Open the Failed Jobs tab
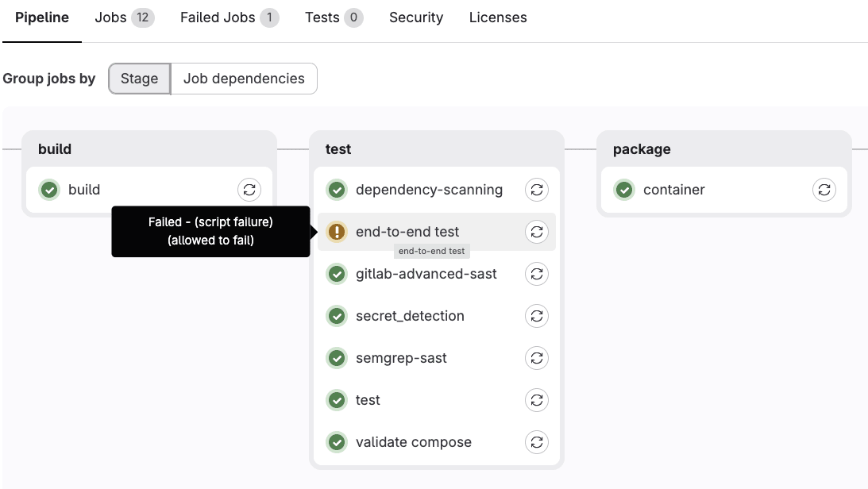Image resolution: width=868 pixels, height=489 pixels. [230, 17]
